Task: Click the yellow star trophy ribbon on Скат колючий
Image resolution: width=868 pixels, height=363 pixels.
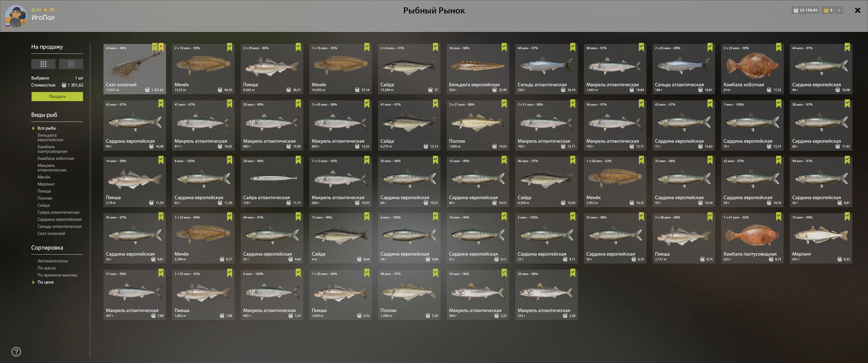Action: point(161,47)
